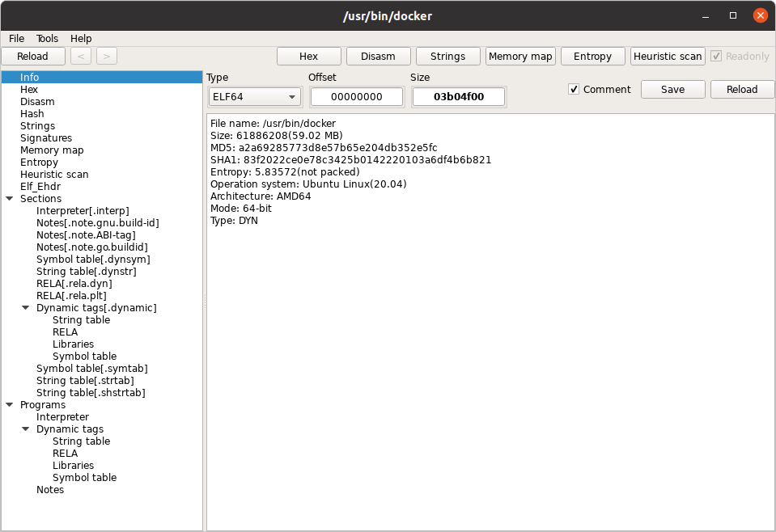Select String table[.strtab] section
Viewport: 776px width, 532px height.
pyautogui.click(x=85, y=381)
